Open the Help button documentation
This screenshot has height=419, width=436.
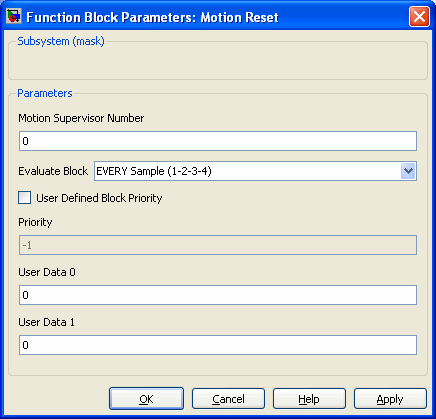click(309, 399)
